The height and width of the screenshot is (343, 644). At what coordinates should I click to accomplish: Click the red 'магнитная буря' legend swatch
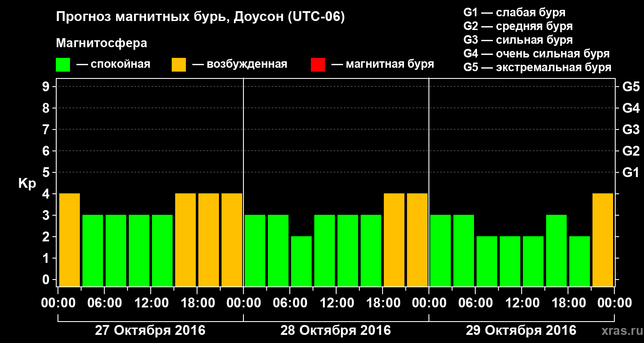pos(318,65)
